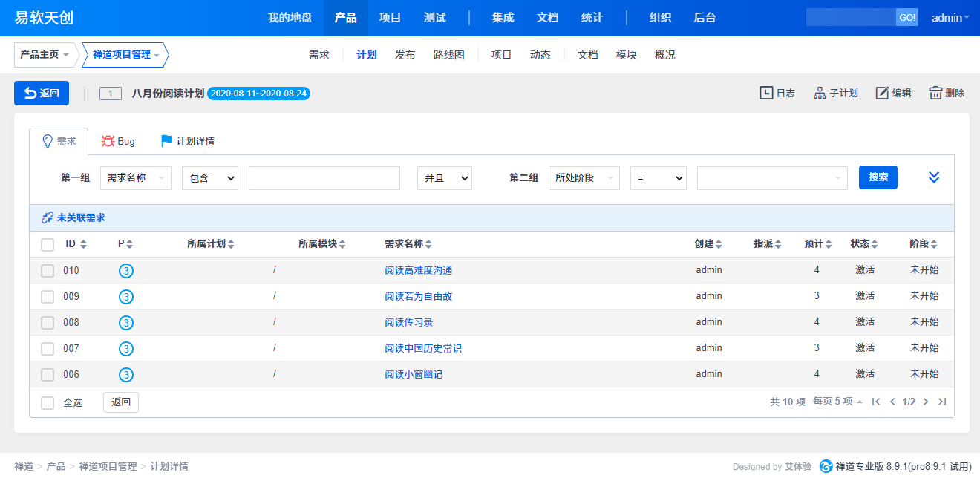Sort table by ID column arrows
The width and height of the screenshot is (980, 481).
click(x=83, y=244)
